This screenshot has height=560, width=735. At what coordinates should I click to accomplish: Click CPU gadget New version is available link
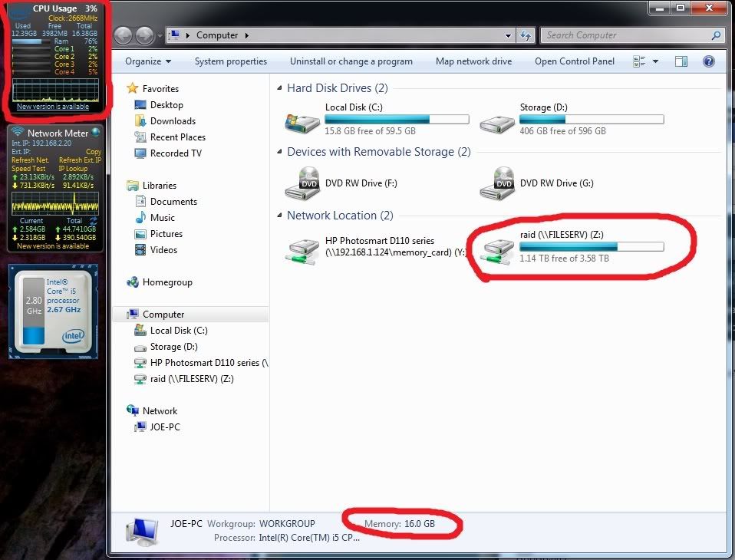(x=52, y=107)
